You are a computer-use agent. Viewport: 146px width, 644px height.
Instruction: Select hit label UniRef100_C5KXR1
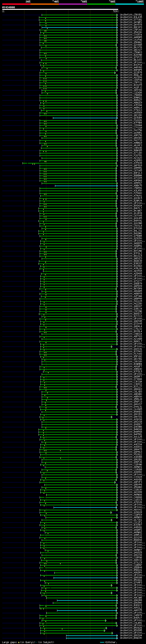tap(131, 15)
